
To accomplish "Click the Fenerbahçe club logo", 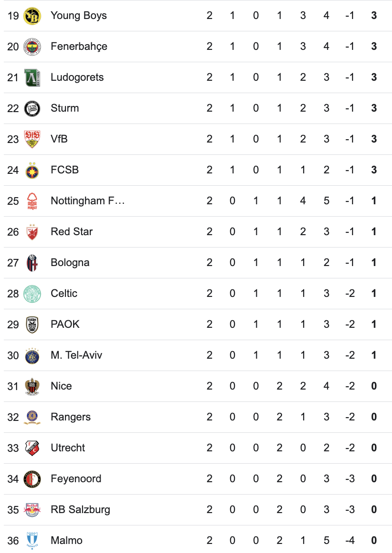I will [32, 47].
